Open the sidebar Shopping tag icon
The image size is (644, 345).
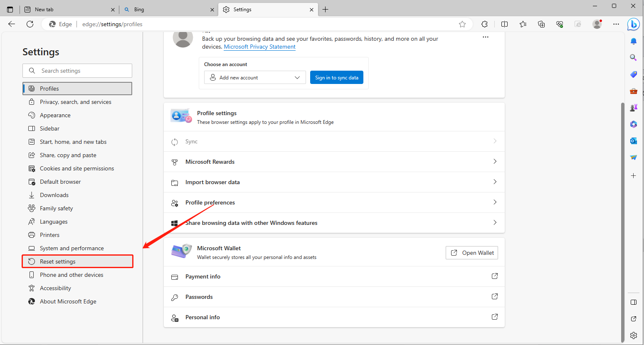point(633,74)
